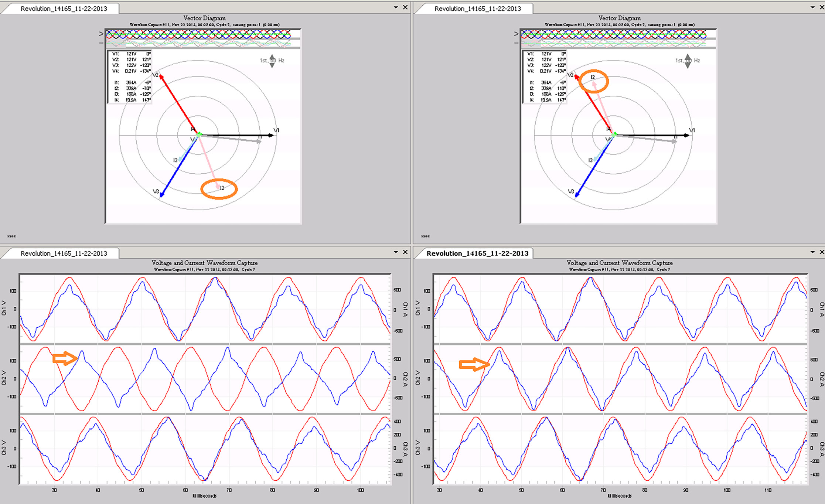Open the panel options dropdown on top-left title bar
The width and height of the screenshot is (825, 504).
coord(396,7)
